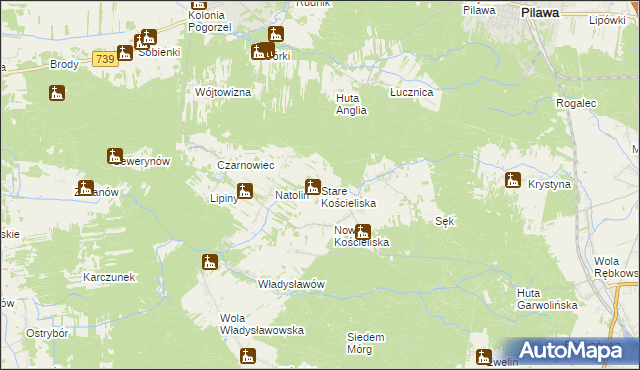Click the church icon next to road 739
The image size is (640, 370).
pos(125,53)
